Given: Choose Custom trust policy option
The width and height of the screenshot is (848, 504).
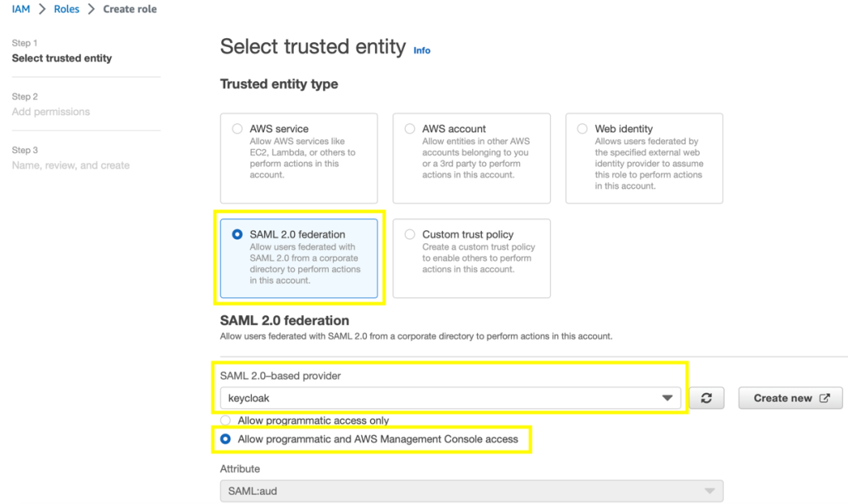Looking at the screenshot, I should tap(410, 234).
